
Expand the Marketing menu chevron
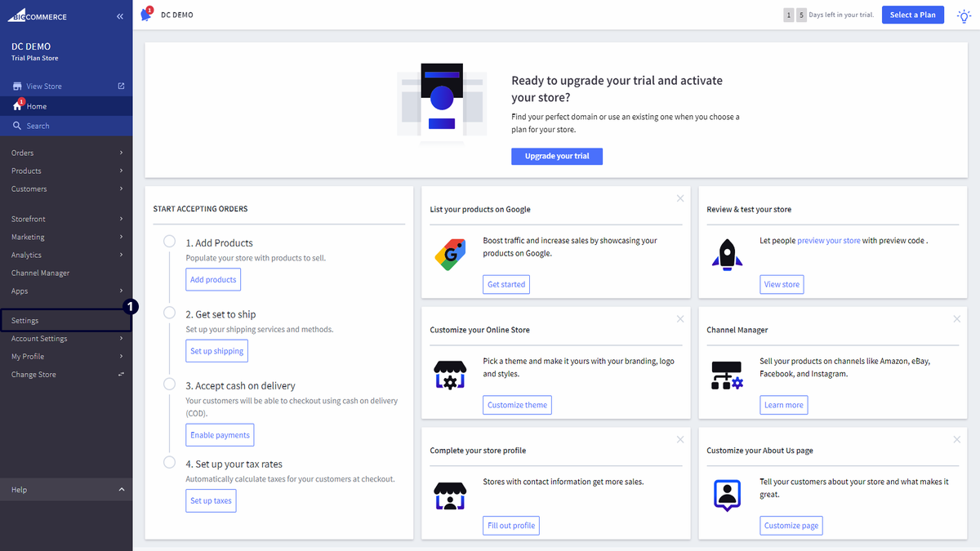pos(121,237)
